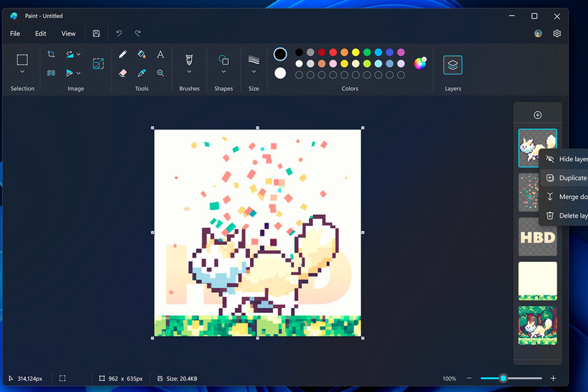Click the user account avatar
Viewport: 588px width, 392px height.
[538, 34]
